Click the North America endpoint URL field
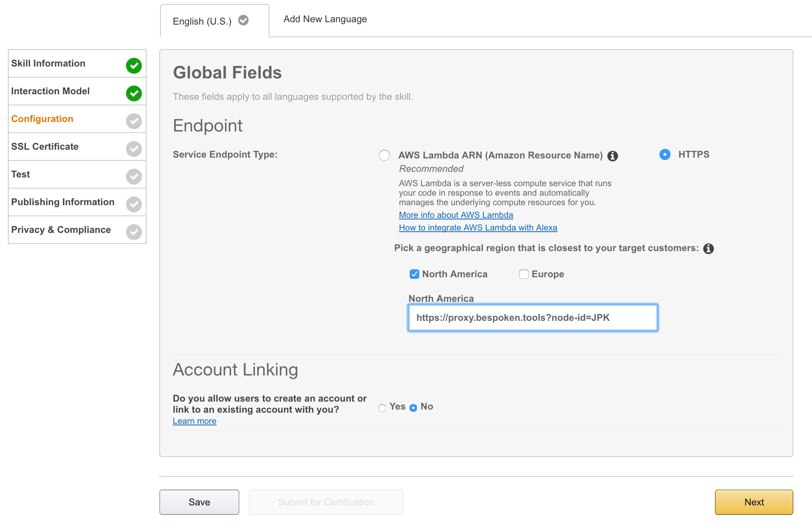The width and height of the screenshot is (812, 524). click(x=533, y=318)
